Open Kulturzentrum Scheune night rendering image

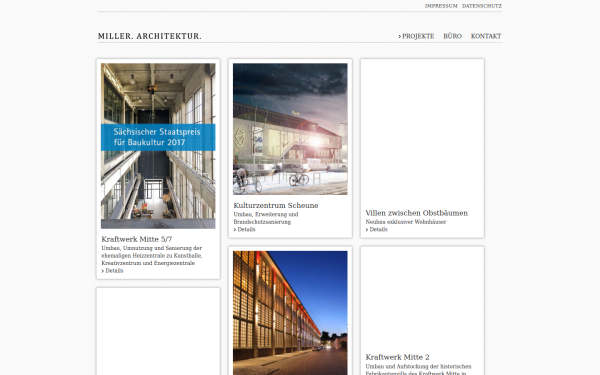coord(290,129)
